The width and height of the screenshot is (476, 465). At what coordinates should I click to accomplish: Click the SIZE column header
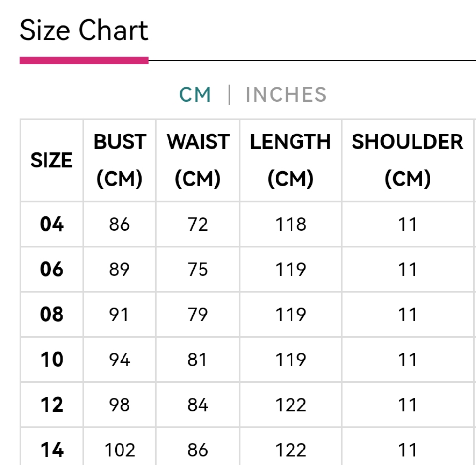[x=51, y=160]
